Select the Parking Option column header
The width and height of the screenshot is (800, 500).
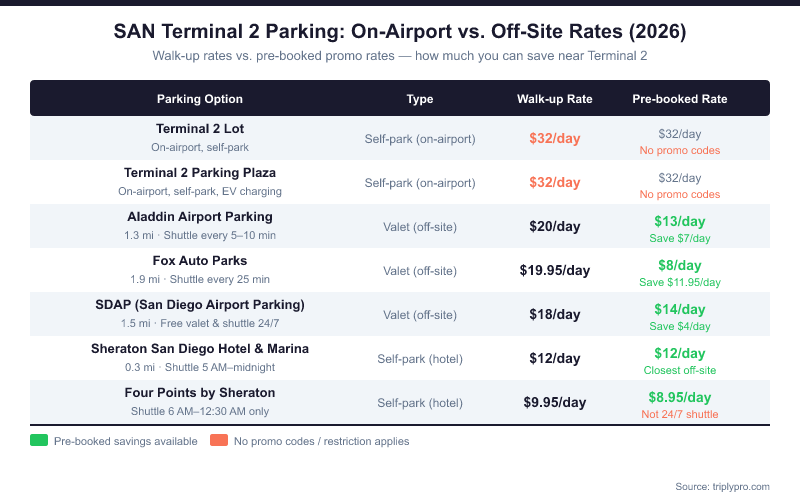point(200,99)
